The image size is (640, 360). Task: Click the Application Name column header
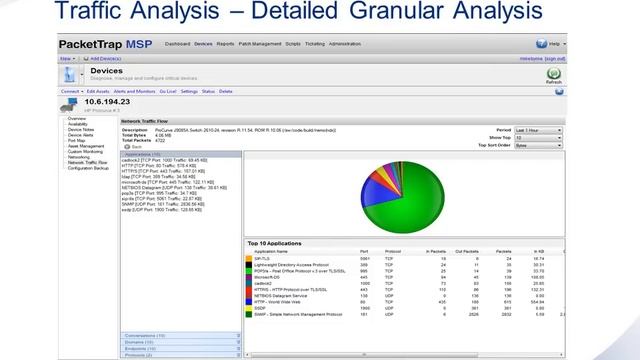click(271, 251)
